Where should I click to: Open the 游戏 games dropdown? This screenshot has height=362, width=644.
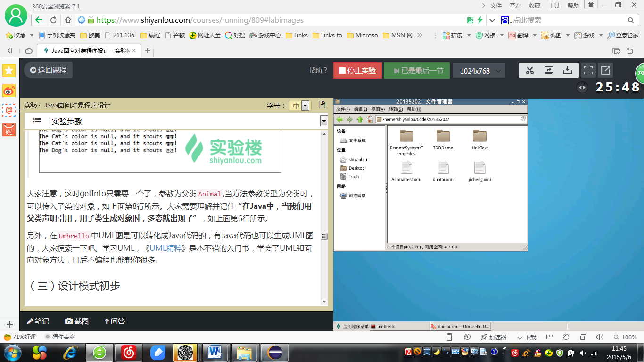tap(601, 35)
